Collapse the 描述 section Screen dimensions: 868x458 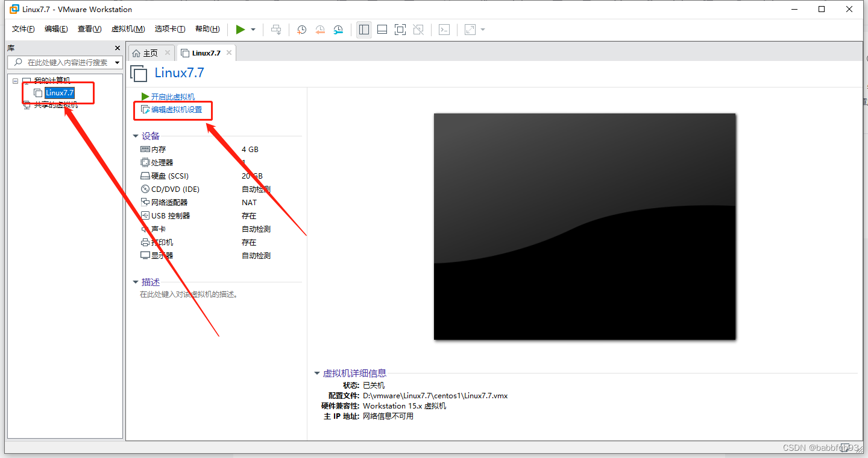(x=136, y=282)
